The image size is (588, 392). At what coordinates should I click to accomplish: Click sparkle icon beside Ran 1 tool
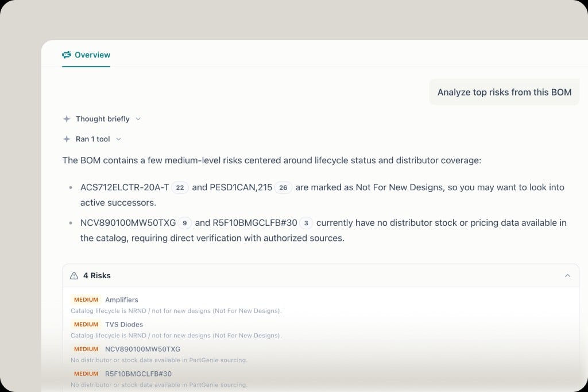67,139
